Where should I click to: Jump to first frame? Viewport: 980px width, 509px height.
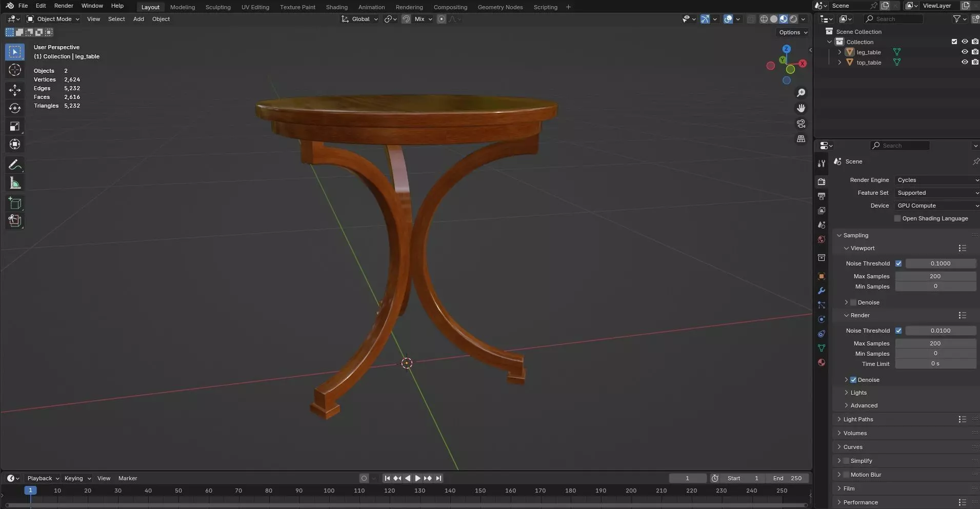tap(387, 478)
